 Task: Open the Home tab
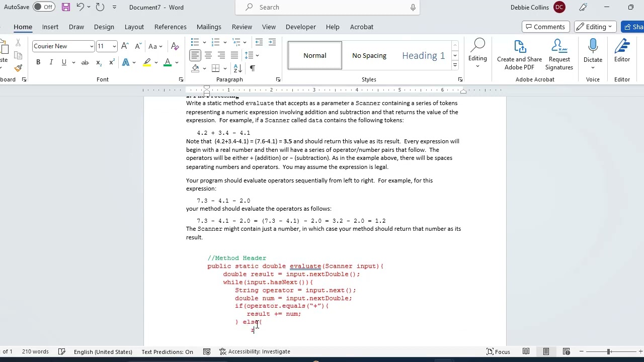[x=23, y=27]
